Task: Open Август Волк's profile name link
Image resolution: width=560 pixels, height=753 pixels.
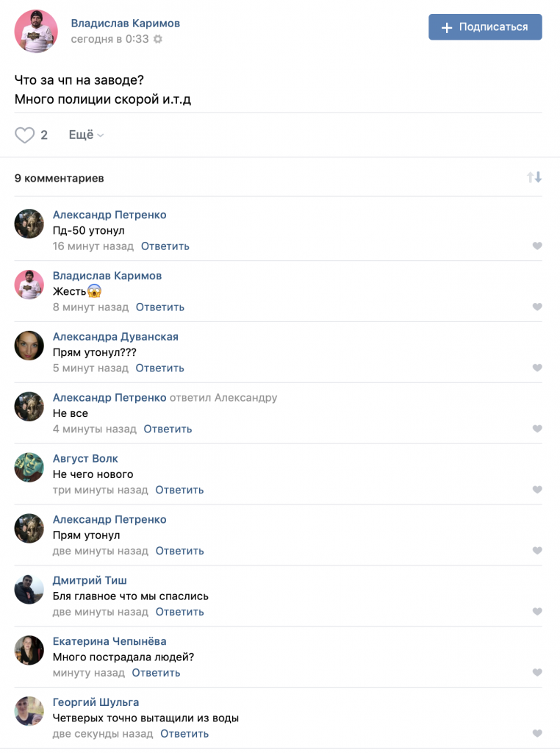Action: click(85, 459)
